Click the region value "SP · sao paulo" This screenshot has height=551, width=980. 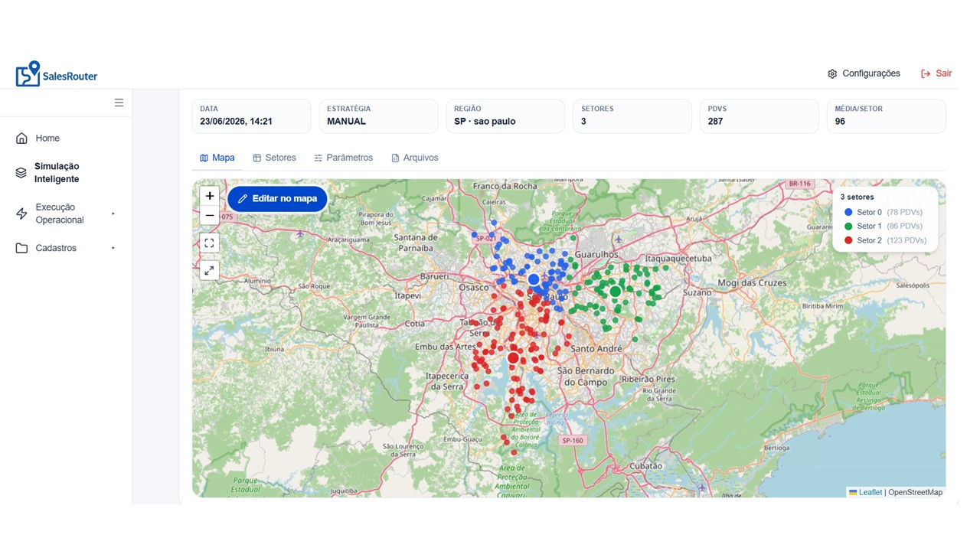[485, 122]
